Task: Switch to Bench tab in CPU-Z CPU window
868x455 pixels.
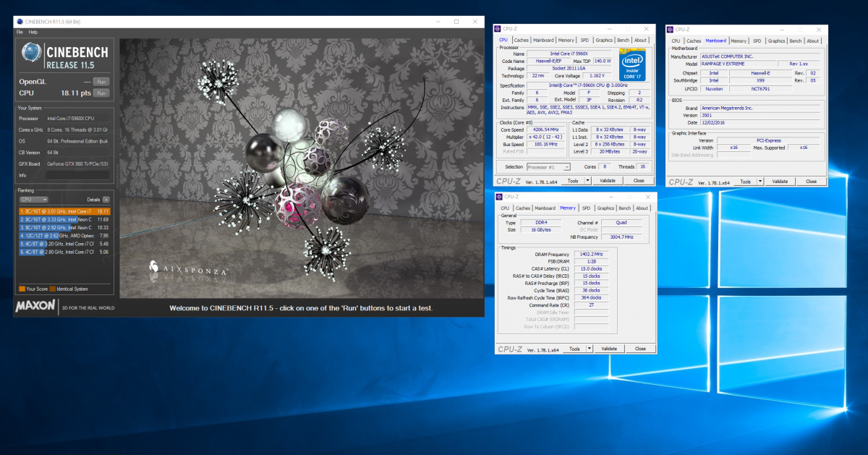Action: [x=624, y=41]
